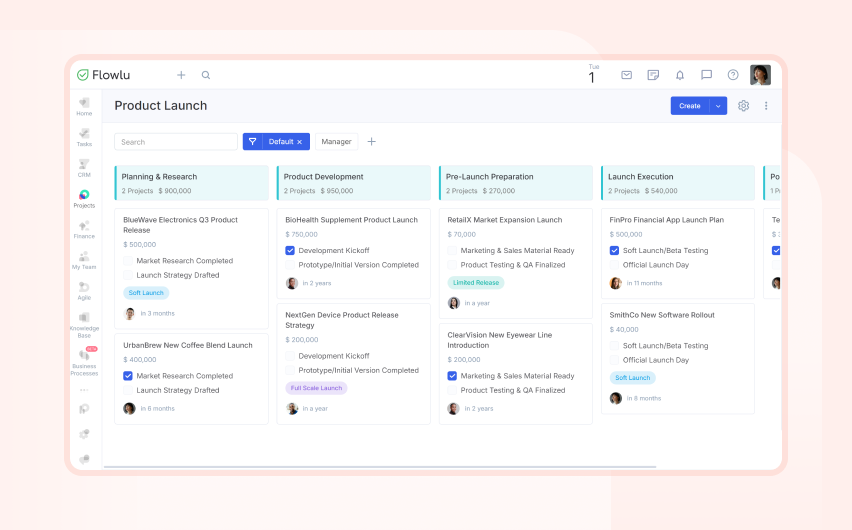The image size is (852, 530).
Task: Open Tasks in the sidebar
Action: (84, 138)
